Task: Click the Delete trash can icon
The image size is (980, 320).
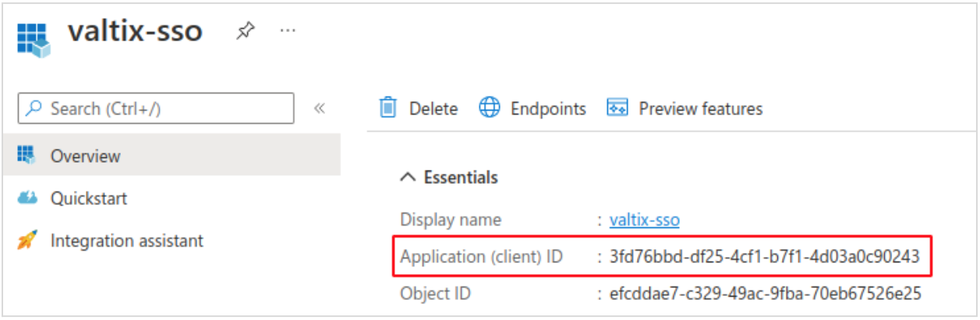Action: pos(387,108)
